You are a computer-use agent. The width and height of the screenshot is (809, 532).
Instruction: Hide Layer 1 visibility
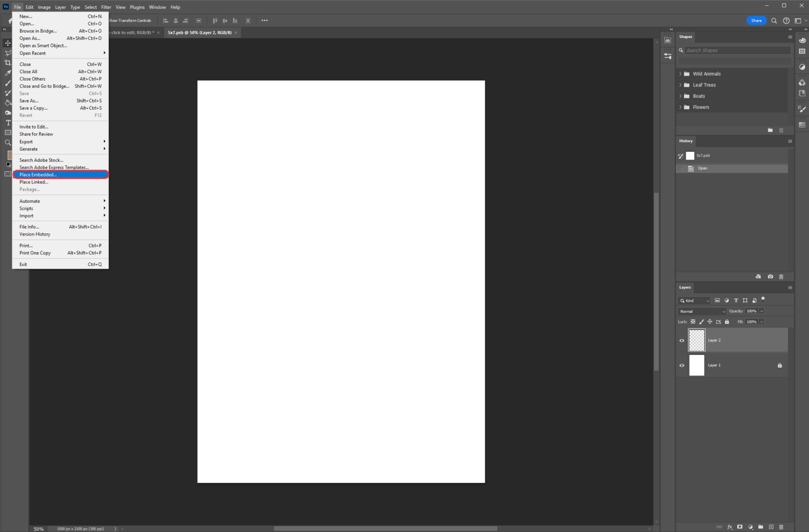pyautogui.click(x=682, y=365)
